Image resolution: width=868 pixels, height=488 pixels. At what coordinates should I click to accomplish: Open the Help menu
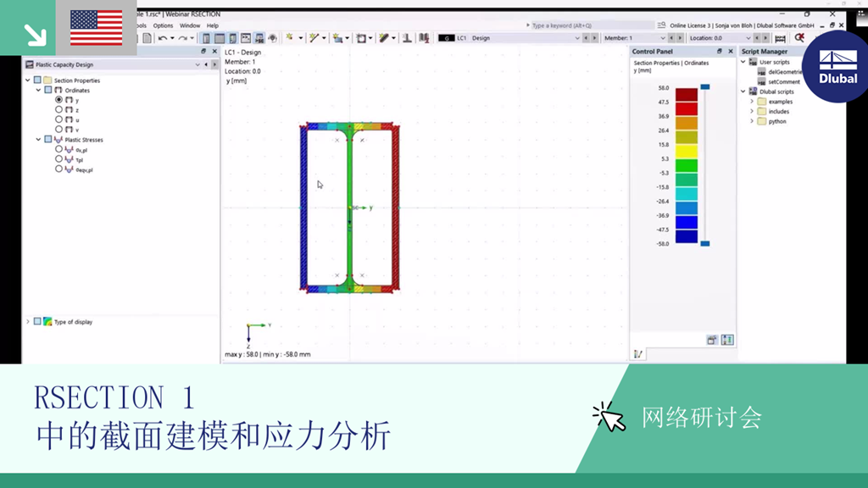click(x=213, y=25)
